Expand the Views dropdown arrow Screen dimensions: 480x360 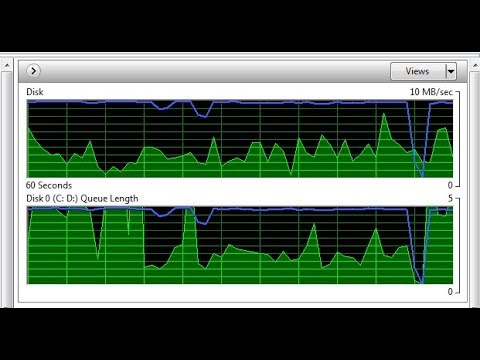[451, 71]
